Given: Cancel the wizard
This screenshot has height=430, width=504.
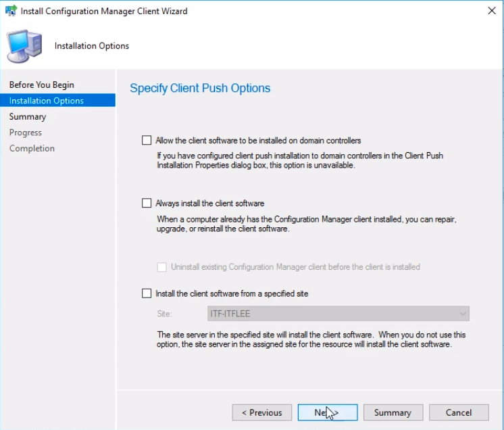Looking at the screenshot, I should coord(459,412).
